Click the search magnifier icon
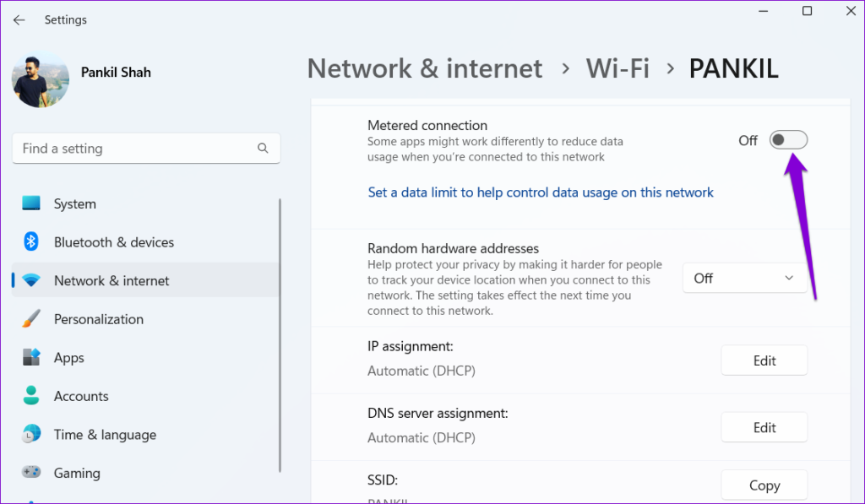865x504 pixels. tap(264, 148)
